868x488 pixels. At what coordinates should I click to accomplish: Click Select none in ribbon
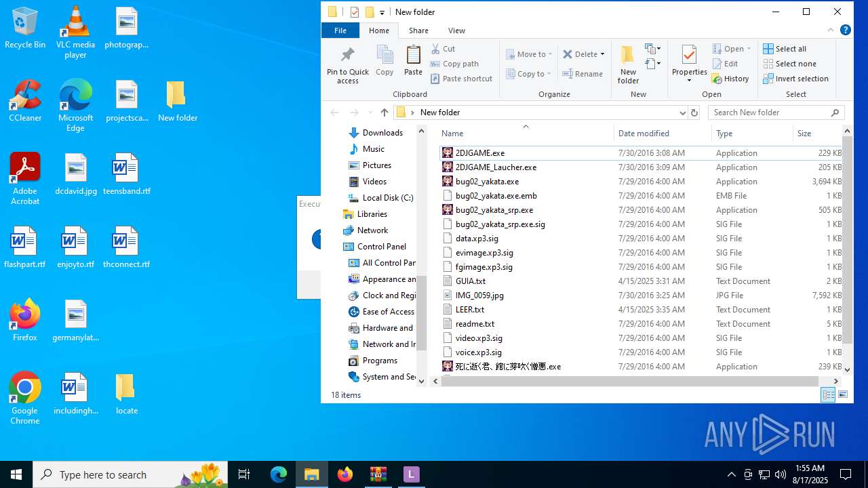[x=789, y=64]
